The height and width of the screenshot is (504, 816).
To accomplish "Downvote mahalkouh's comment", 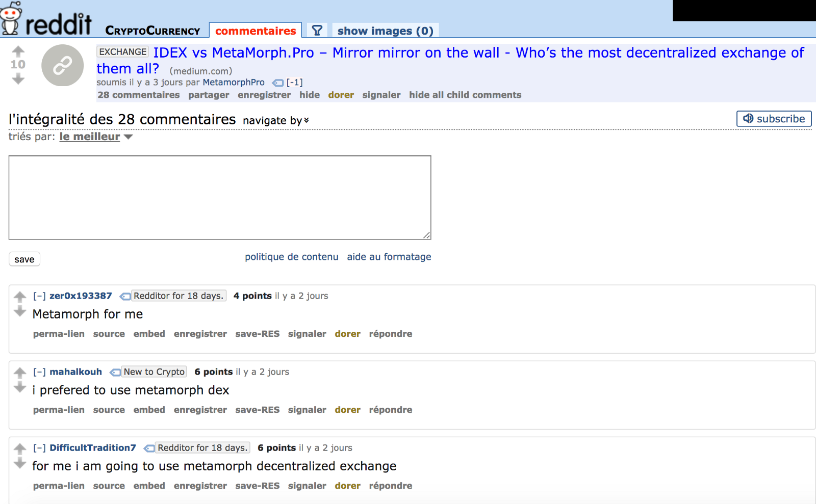I will click(x=20, y=388).
